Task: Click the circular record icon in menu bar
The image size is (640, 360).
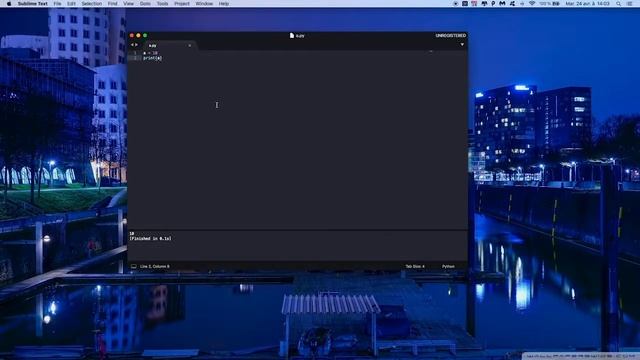Action: 456,4
